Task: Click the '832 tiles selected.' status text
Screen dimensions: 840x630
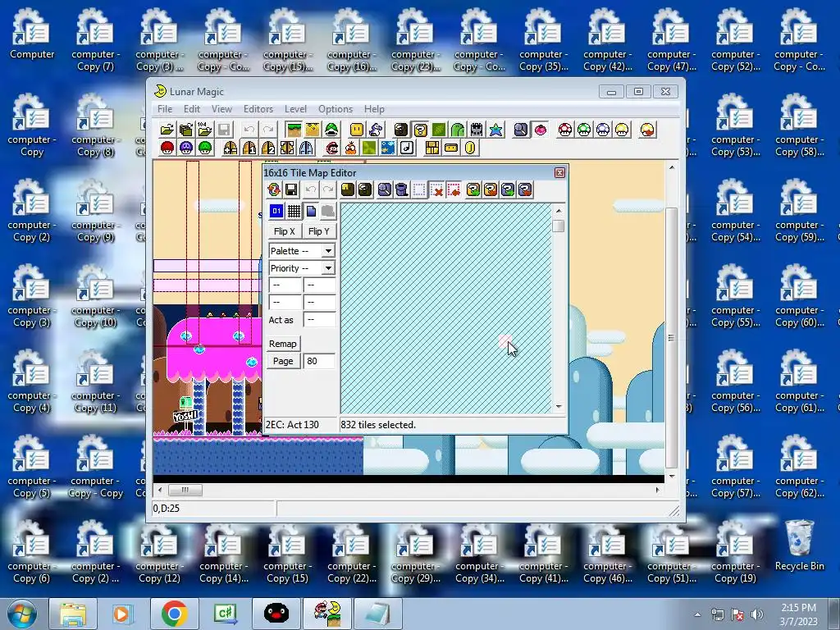Action: click(x=378, y=425)
